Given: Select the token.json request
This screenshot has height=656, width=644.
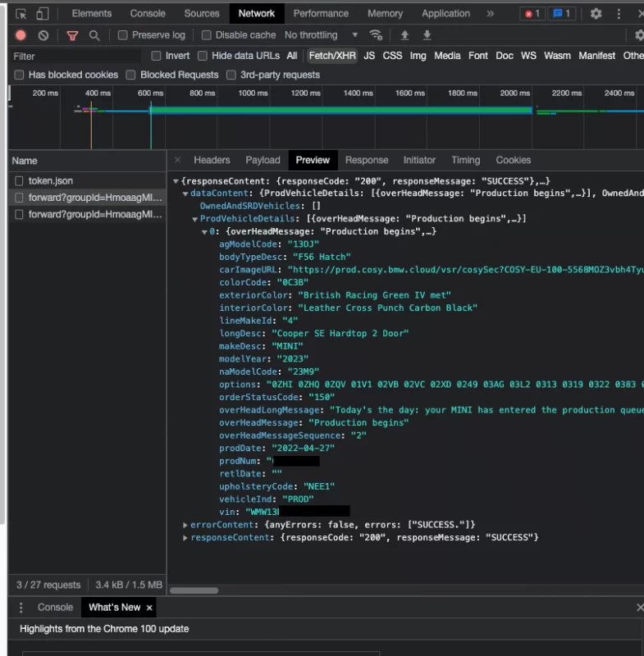Looking at the screenshot, I should 51,180.
